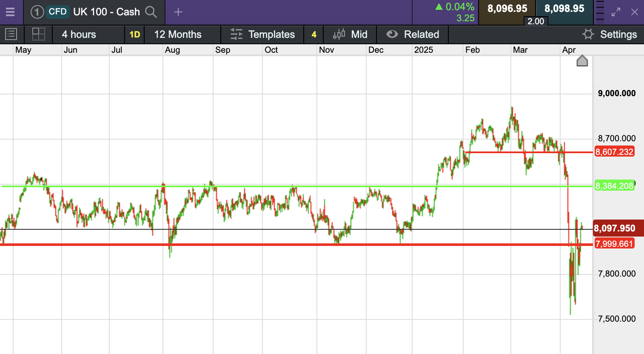644x354 pixels.
Task: Toggle the 1D quick interval button
Action: point(134,34)
